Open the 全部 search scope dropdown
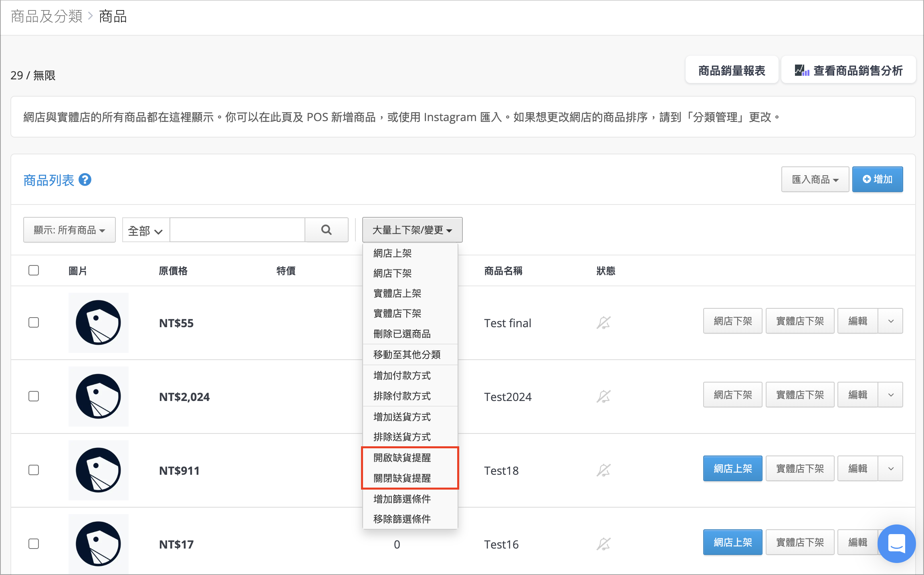 click(146, 230)
